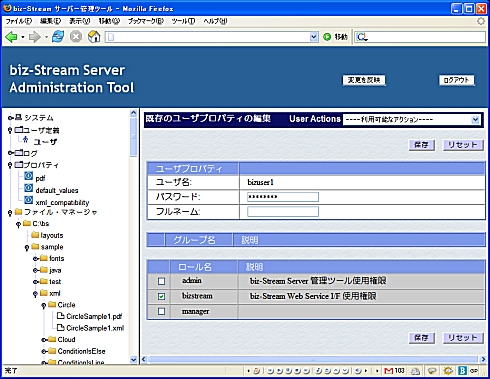Open the ツール menu
The height and width of the screenshot is (379, 490).
point(183,21)
